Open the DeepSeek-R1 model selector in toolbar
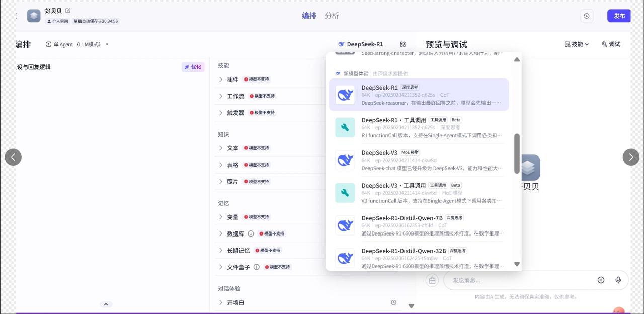Viewport: 644px width, 314px height. tap(360, 44)
